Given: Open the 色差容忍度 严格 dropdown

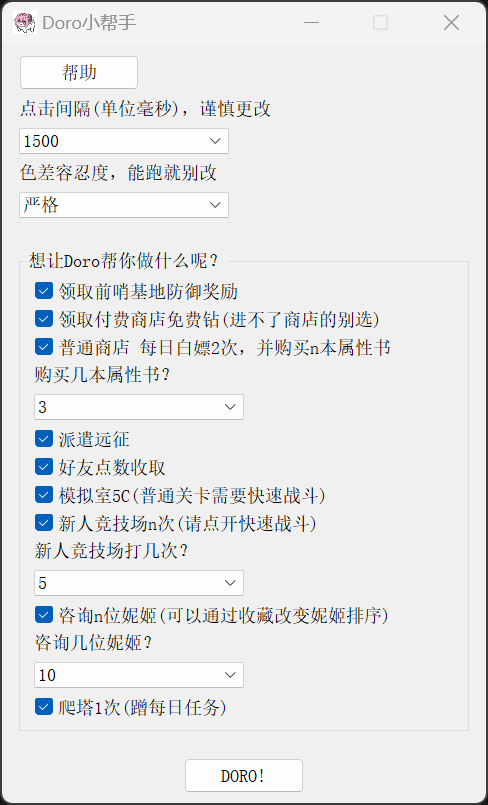Looking at the screenshot, I should (124, 205).
